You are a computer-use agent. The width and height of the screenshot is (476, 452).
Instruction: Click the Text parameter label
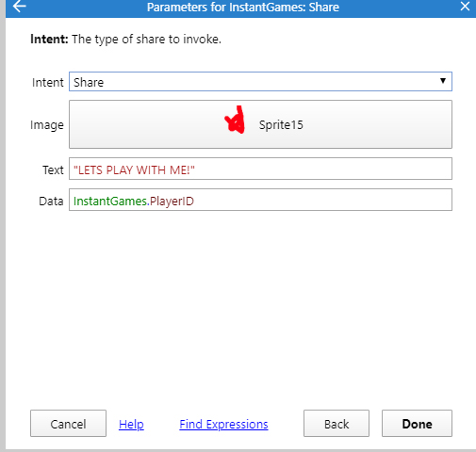point(53,170)
